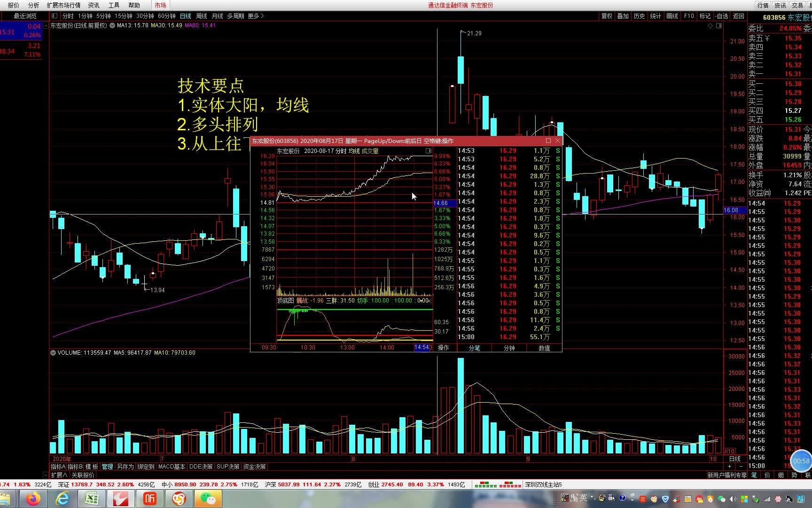
Task: Maximize the 分时 popup window
Action: pos(548,141)
